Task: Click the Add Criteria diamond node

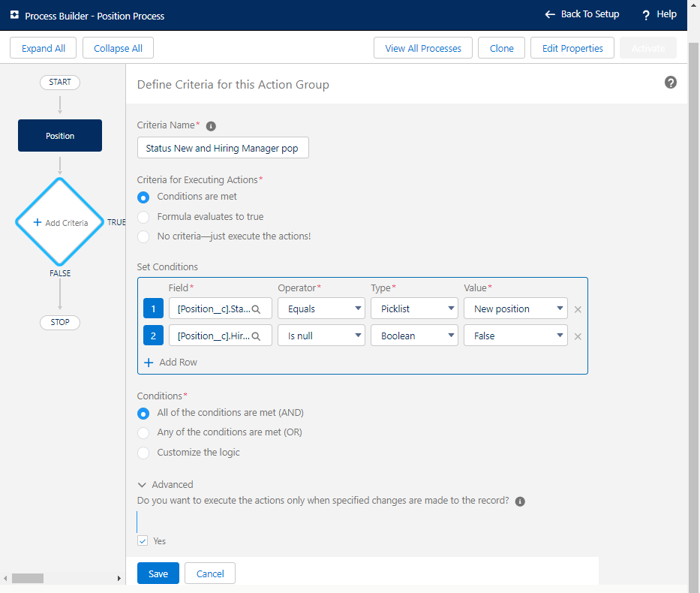Action: tap(60, 222)
